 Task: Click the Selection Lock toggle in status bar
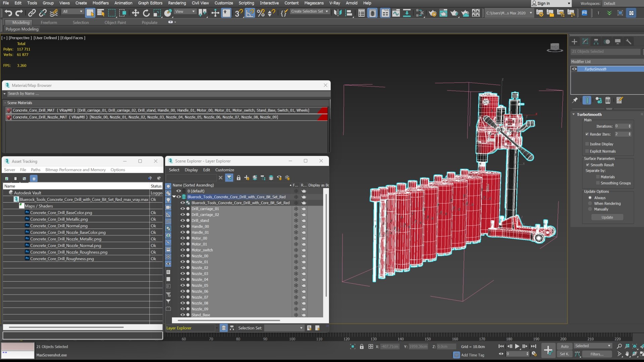click(362, 347)
